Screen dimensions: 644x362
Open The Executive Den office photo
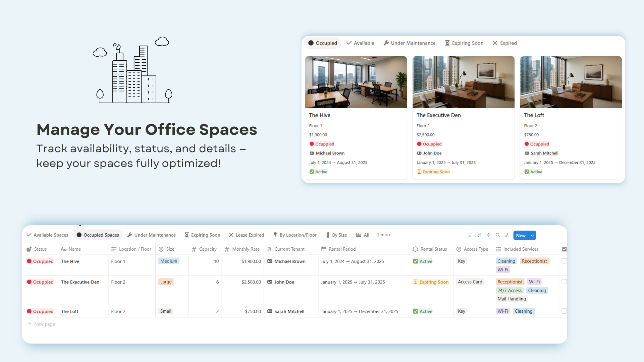tap(463, 82)
